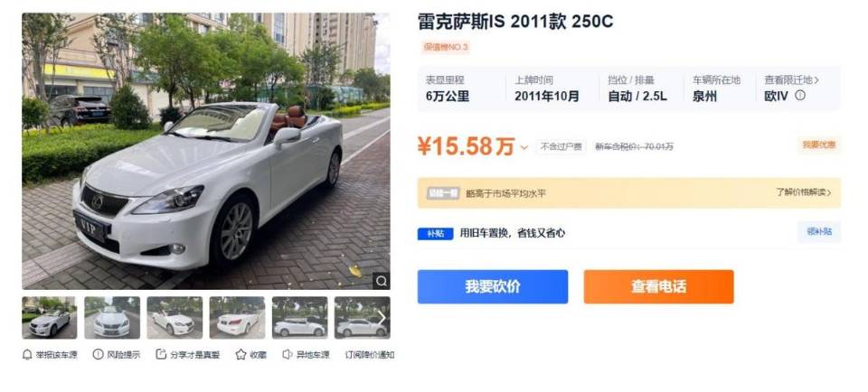Click the speaker icon 异地车源
Viewport: 868px width, 392px height.
pyautogui.click(x=287, y=354)
